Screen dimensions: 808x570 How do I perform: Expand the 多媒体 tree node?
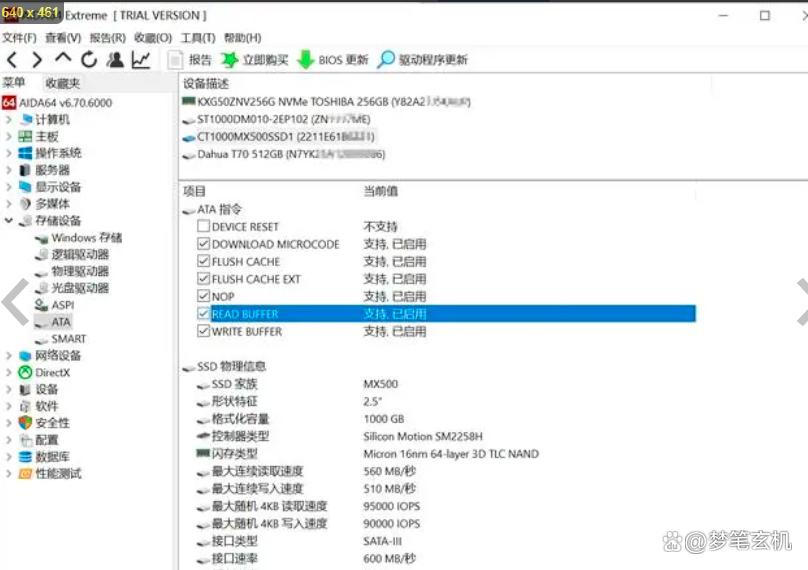click(x=8, y=204)
